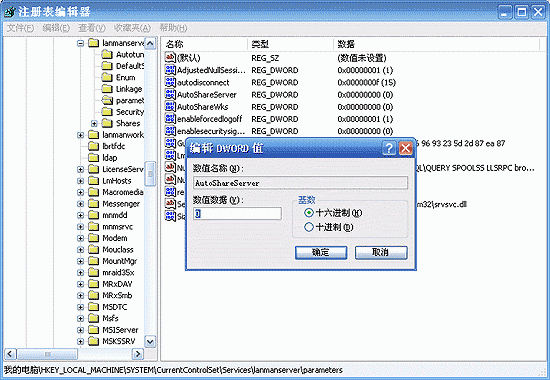
Task: Sort by the 名称 column header
Action: click(205, 44)
